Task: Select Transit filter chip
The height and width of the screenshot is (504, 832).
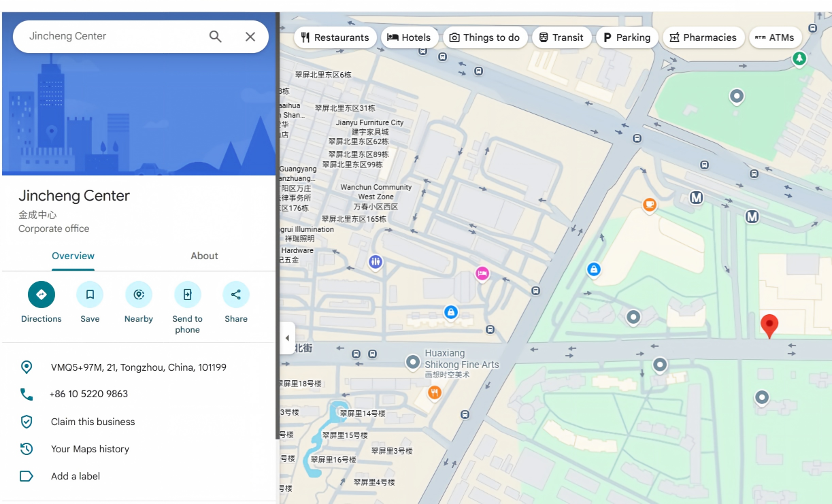Action: [x=561, y=37]
